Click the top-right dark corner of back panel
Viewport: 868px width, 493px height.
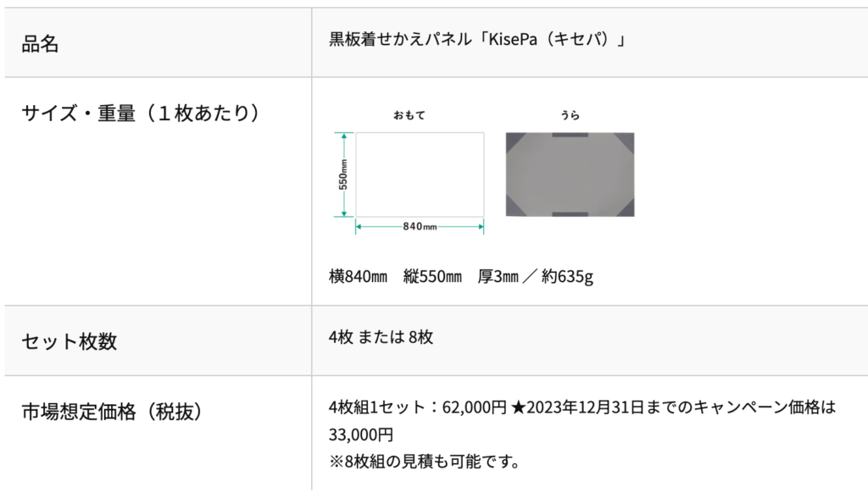click(x=625, y=142)
